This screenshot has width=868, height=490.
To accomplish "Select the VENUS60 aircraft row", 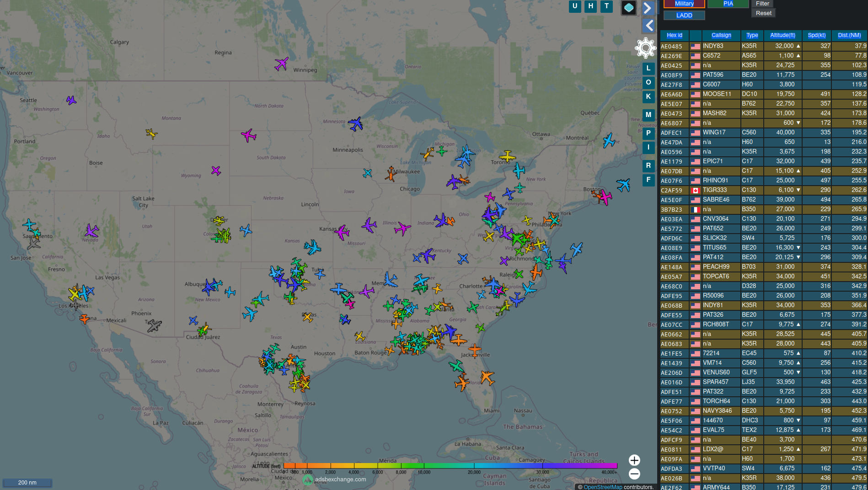I will (x=763, y=373).
